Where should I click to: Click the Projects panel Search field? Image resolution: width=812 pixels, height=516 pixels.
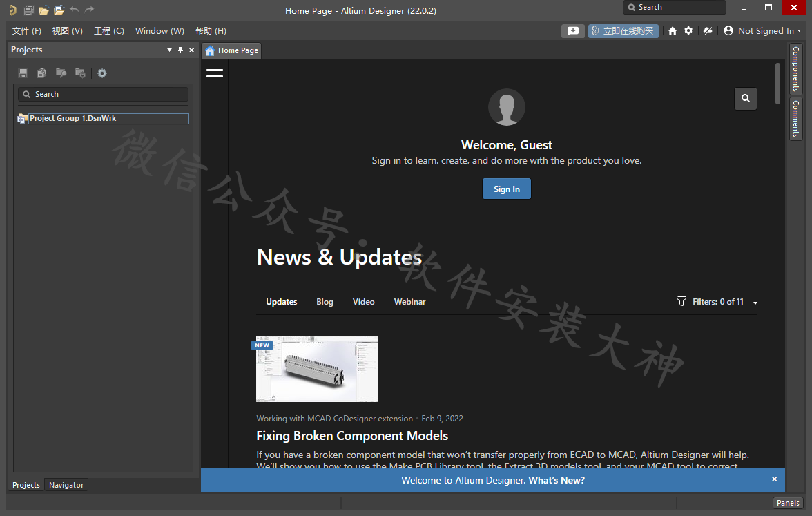(x=103, y=94)
